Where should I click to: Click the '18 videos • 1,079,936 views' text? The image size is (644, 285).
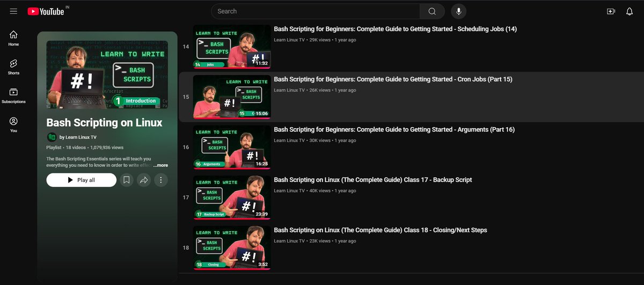tap(93, 147)
